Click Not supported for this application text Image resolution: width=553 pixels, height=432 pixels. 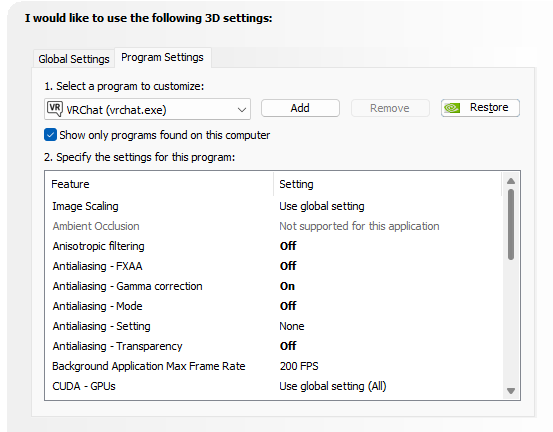click(359, 226)
